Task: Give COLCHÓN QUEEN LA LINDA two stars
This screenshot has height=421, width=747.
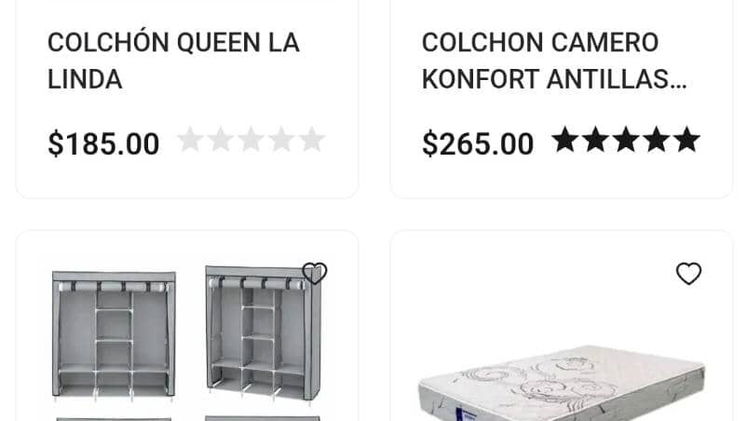Action: pyautogui.click(x=221, y=140)
